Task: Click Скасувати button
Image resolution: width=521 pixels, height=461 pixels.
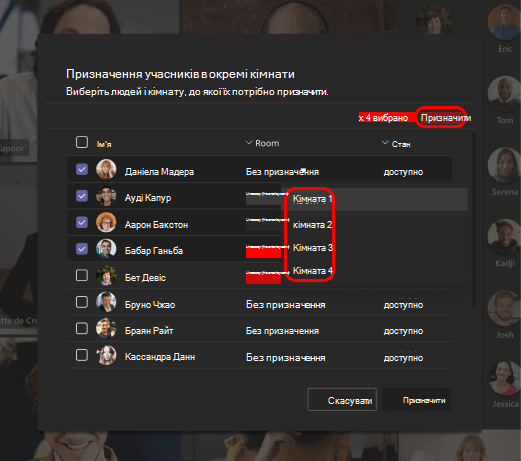Action: coord(342,400)
